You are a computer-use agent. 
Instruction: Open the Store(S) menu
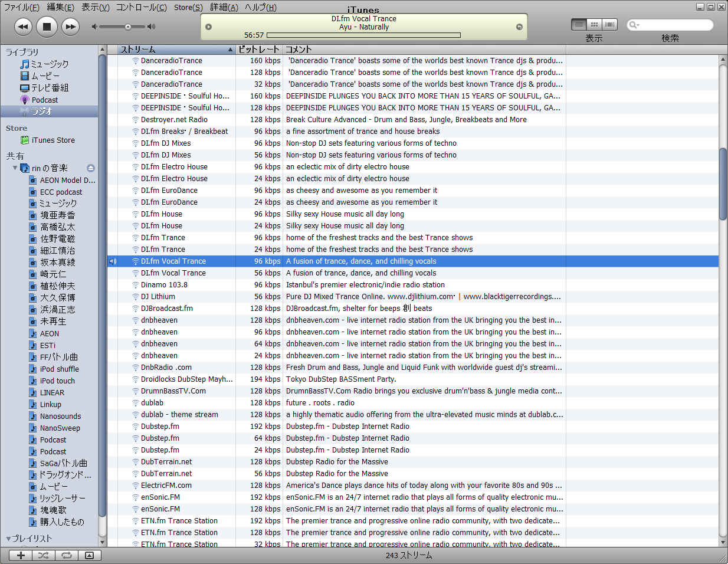188,7
